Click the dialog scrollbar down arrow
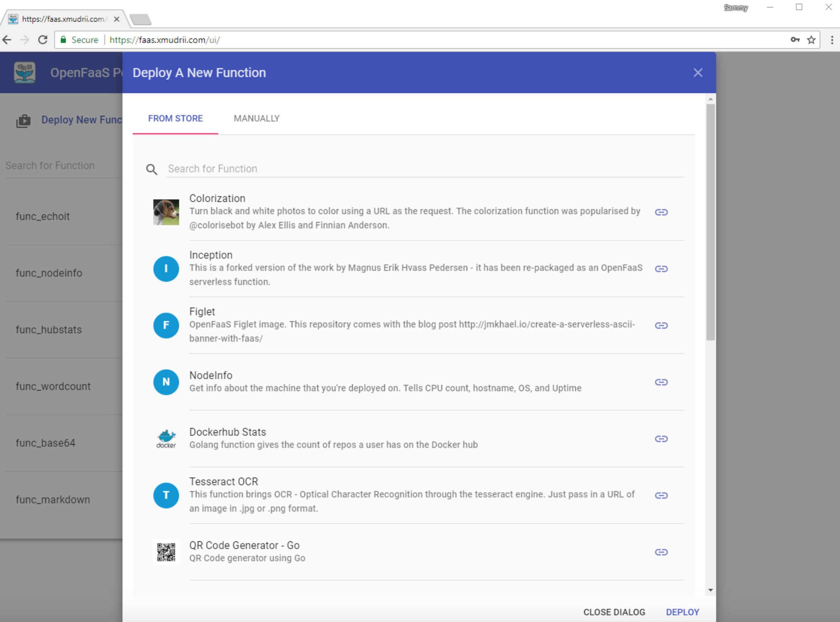Image resolution: width=840 pixels, height=622 pixels. [711, 590]
